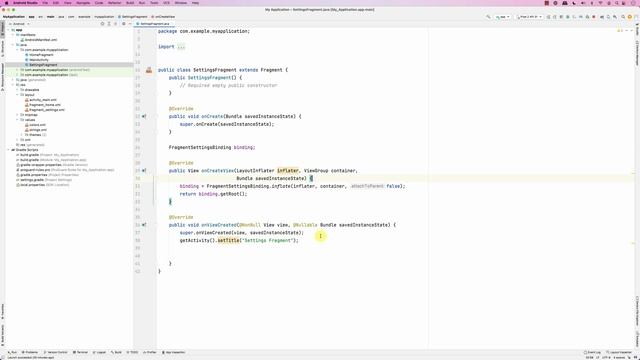Click the override gutter icon beside onCreateView
The height and width of the screenshot is (360, 640).
tap(144, 171)
